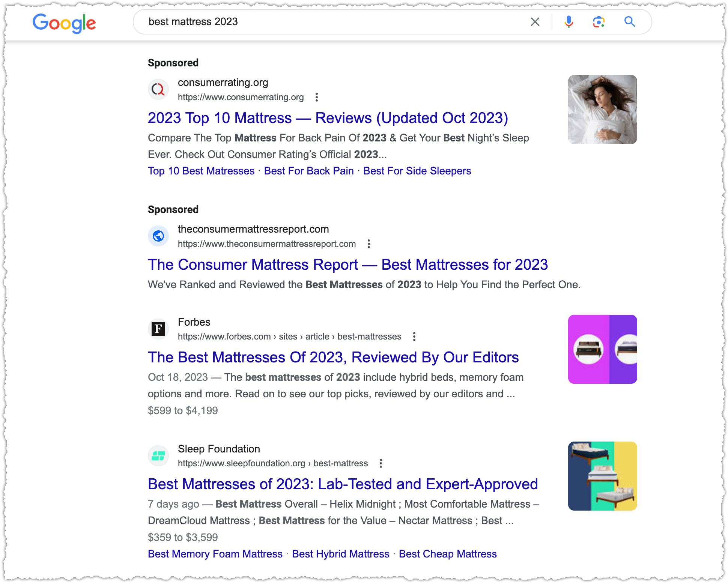Click the Google logo
Image resolution: width=728 pixels, height=583 pixels.
click(64, 23)
